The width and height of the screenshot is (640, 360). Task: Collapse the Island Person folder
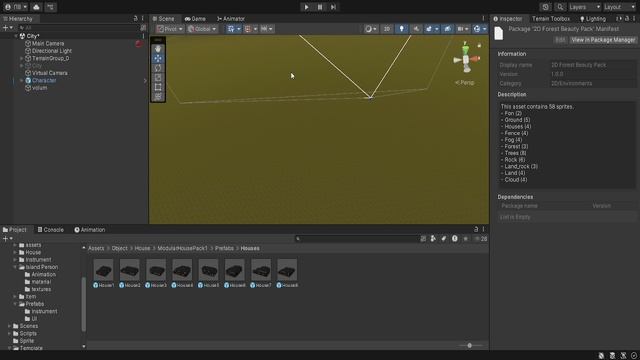coord(15,267)
